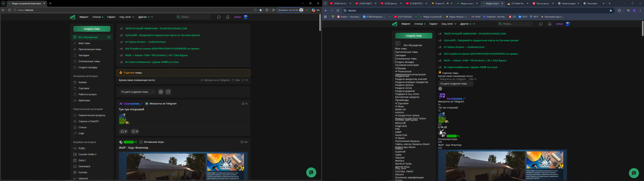Click the Copilot Чат button in left browser

(315, 10)
